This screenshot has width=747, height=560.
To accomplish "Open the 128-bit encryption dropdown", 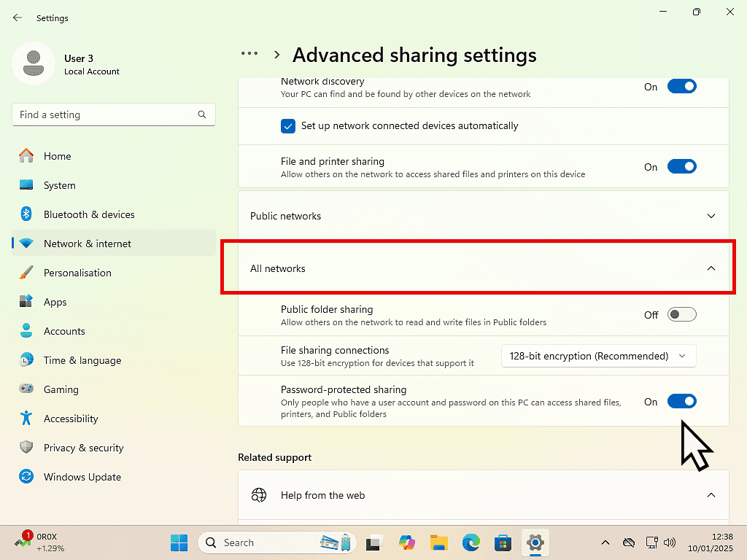I will [x=598, y=356].
